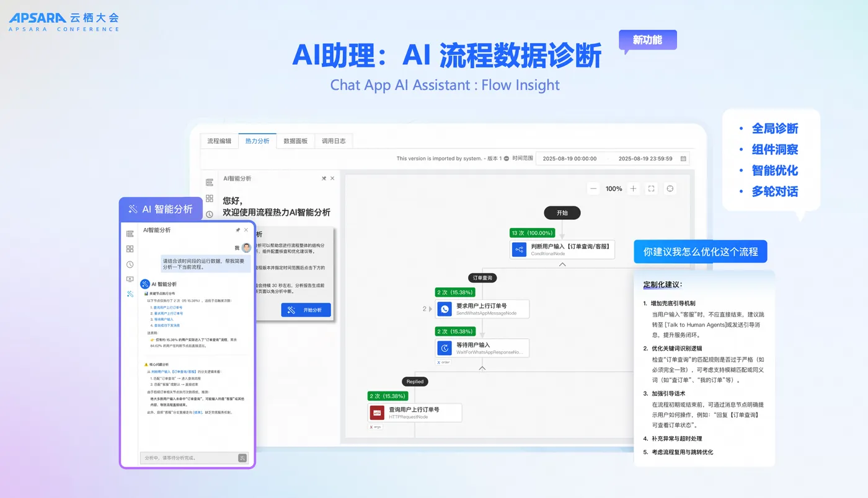Open the list icon in background panel sidebar
This screenshot has width=868, height=498.
point(210,183)
